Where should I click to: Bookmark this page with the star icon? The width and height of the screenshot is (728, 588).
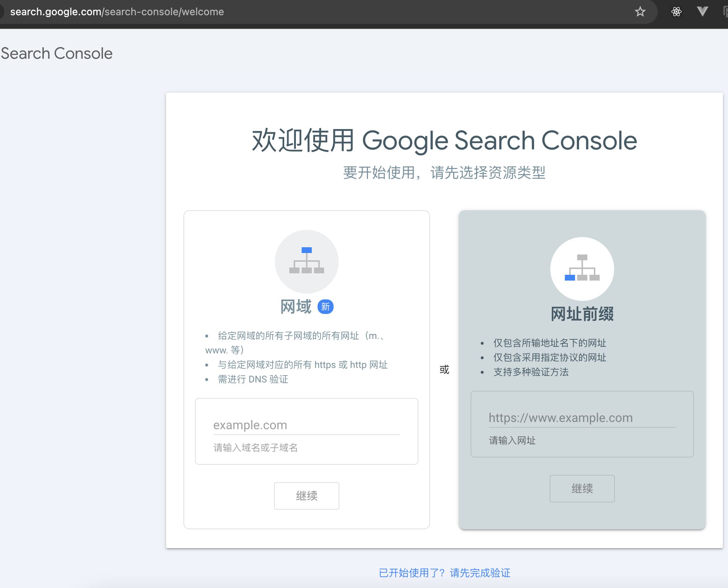point(640,12)
